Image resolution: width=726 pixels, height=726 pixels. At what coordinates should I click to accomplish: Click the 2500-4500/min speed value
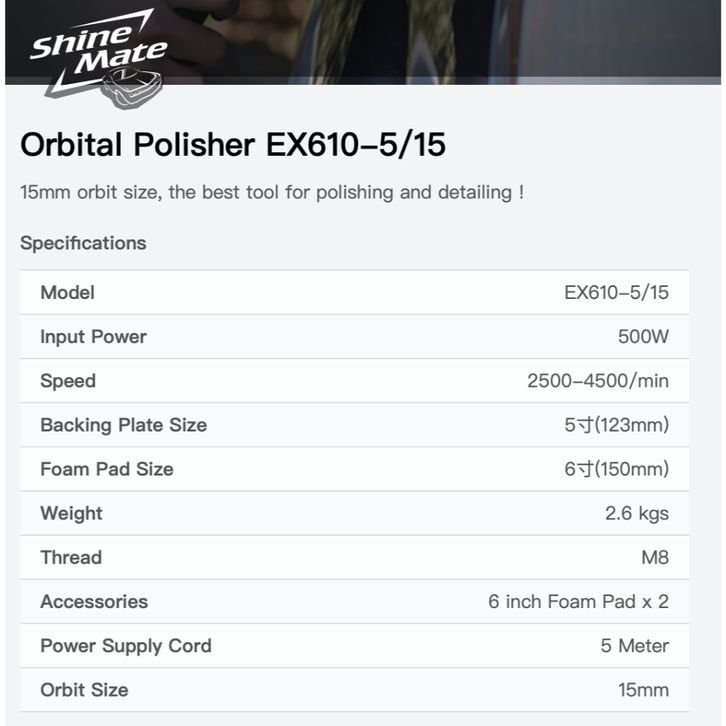[598, 381]
